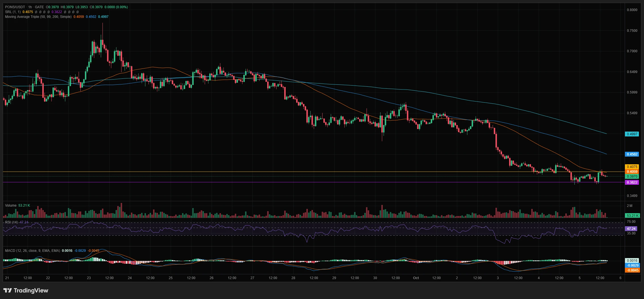The height and width of the screenshot is (299, 644).
Task: Click the Volume 53.21 K legend label
Action: (x=17, y=205)
